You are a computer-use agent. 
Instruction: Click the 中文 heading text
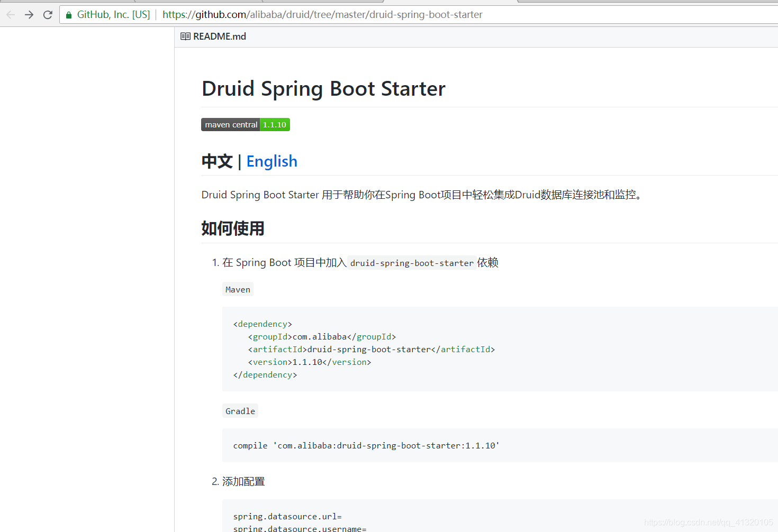point(217,161)
